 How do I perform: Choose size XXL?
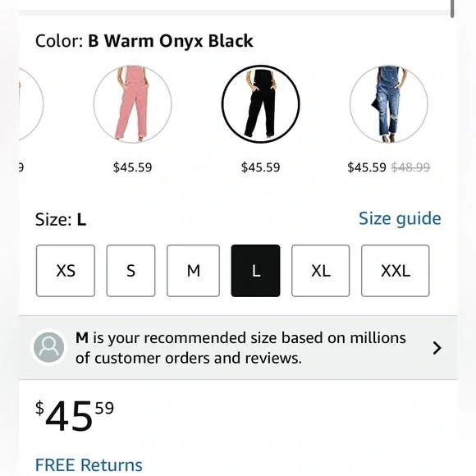(396, 271)
